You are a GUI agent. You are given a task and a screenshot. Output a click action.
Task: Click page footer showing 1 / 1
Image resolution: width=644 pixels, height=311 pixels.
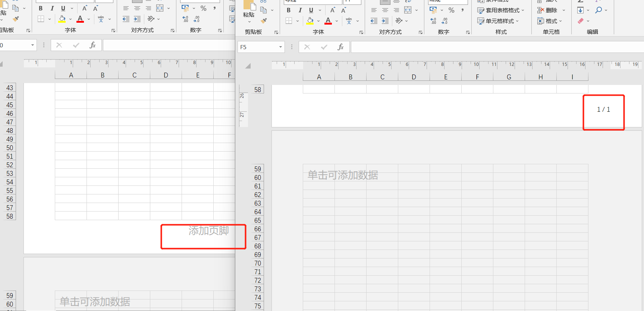click(603, 110)
